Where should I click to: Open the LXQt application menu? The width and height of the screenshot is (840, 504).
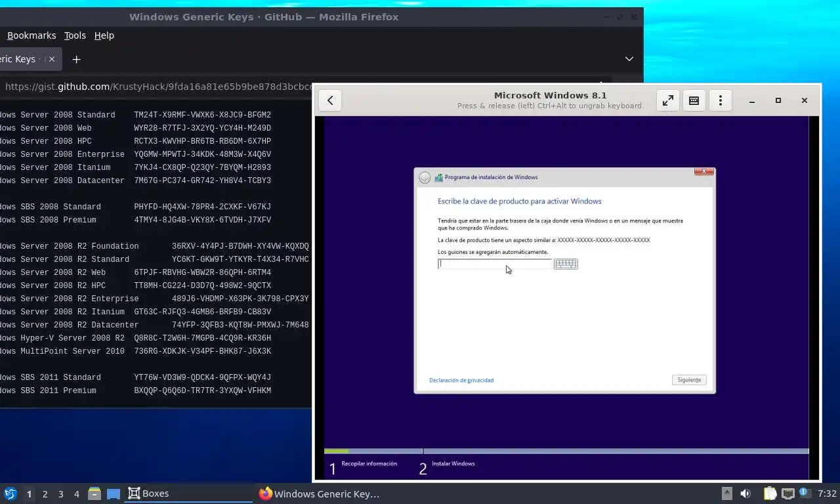click(10, 493)
